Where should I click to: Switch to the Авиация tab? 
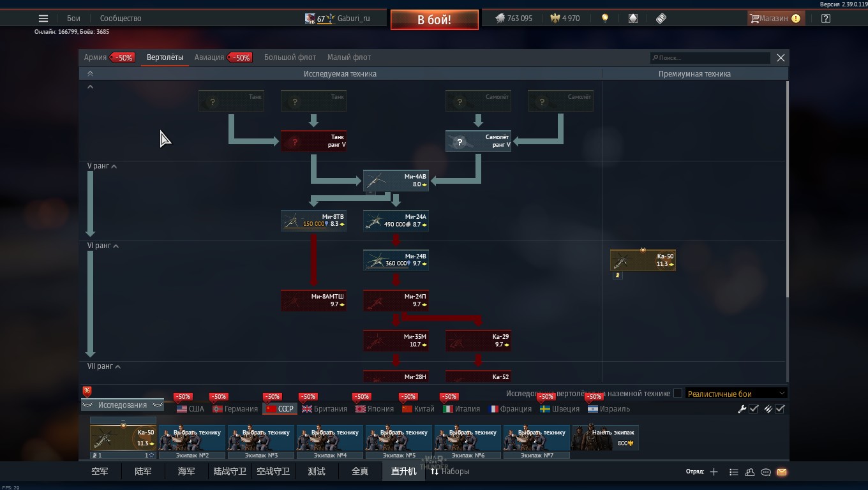[209, 57]
